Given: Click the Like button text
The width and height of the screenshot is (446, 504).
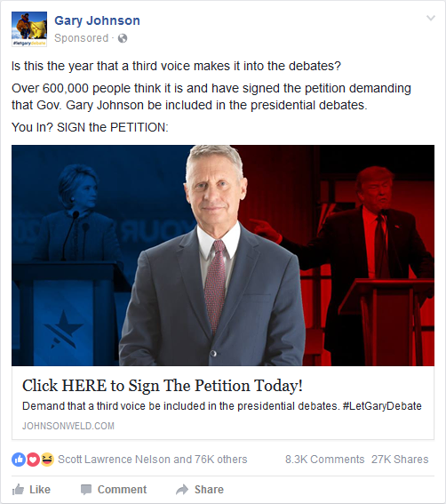Looking at the screenshot, I should (40, 490).
